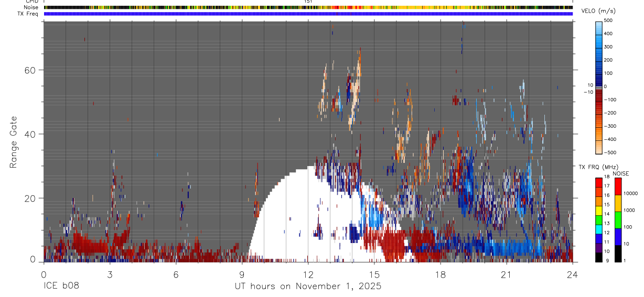The width and height of the screenshot is (644, 297).
Task: Select the 3 tick on UT hours axis
Action: pyautogui.click(x=110, y=274)
